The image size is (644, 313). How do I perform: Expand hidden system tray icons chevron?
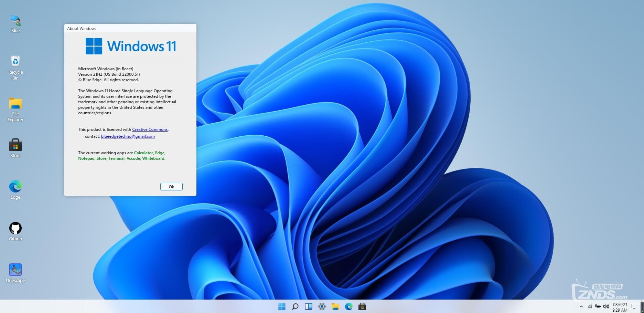pos(581,306)
